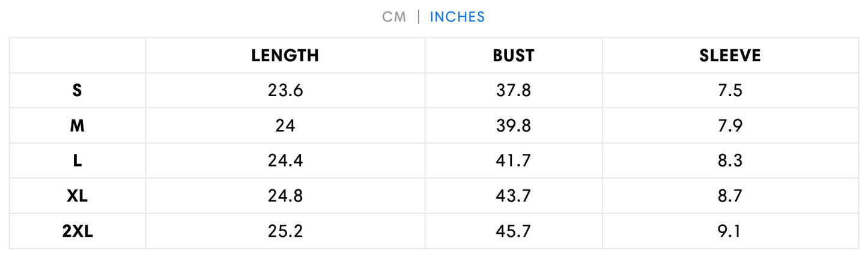The height and width of the screenshot is (253, 868).
Task: Select the M size row label
Action: 77,126
